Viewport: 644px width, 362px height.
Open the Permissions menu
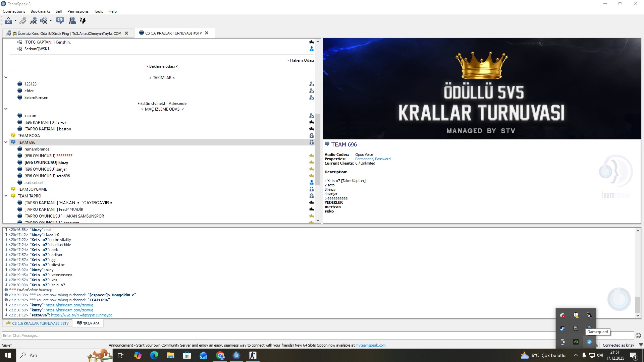(x=78, y=11)
